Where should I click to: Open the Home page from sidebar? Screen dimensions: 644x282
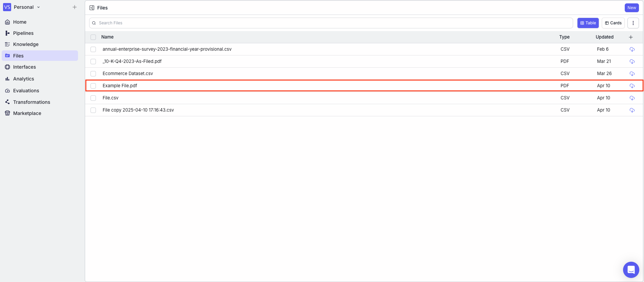click(x=20, y=22)
